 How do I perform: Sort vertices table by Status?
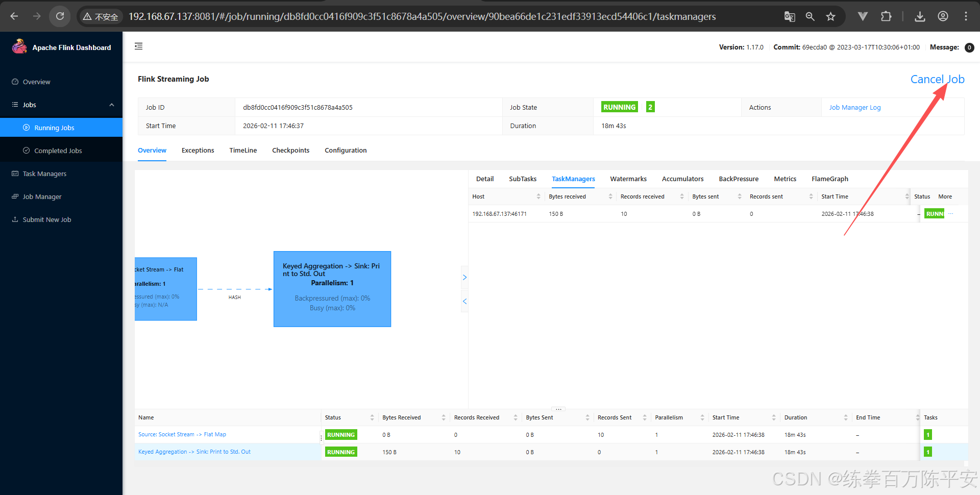click(372, 417)
